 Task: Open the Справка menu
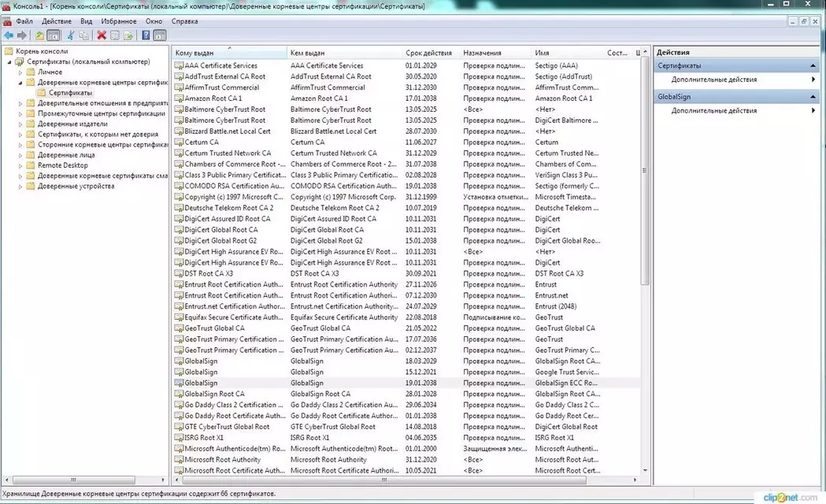[x=184, y=21]
